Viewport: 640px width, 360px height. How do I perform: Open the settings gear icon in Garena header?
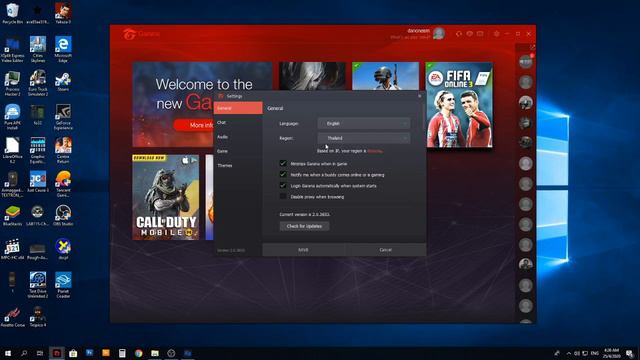[x=496, y=34]
